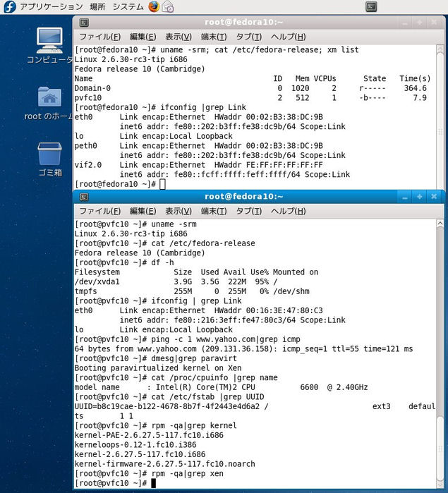This screenshot has height=493, width=448.
Task: Open ファイル(F) menu in lower terminal
Action: (99, 211)
